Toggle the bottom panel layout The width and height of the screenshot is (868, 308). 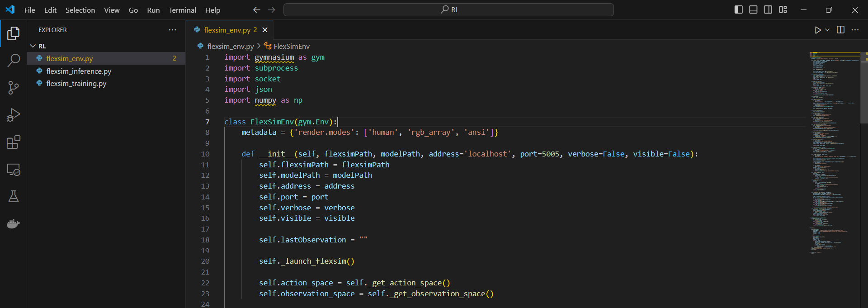(753, 9)
